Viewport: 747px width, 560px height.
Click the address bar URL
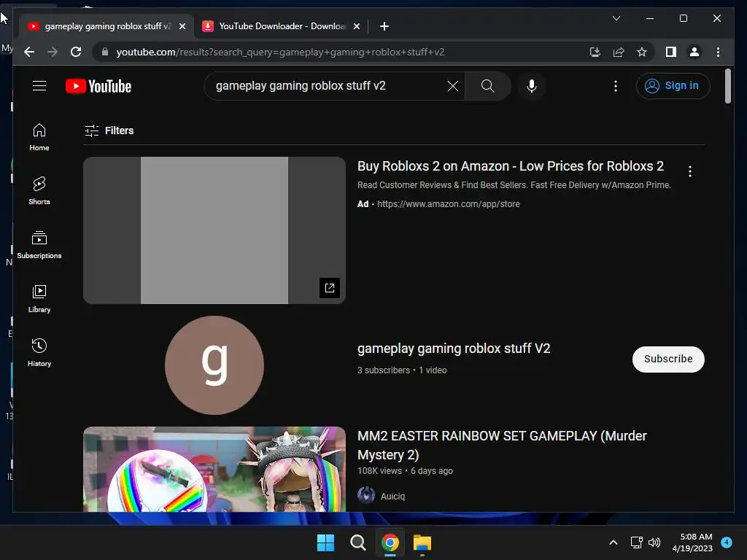click(280, 52)
